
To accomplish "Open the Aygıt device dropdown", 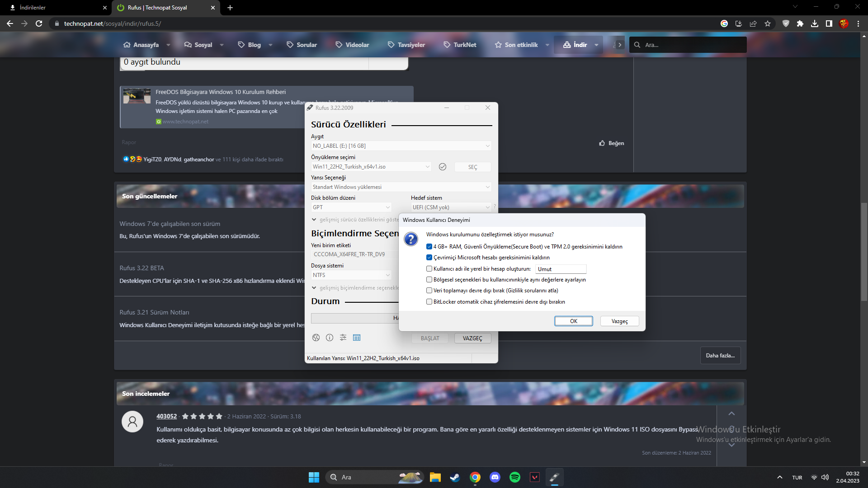I will coord(401,146).
